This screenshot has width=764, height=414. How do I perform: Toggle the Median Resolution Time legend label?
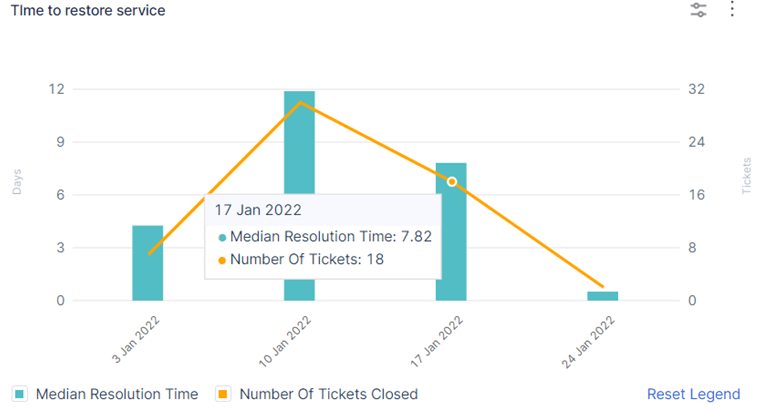(117, 394)
